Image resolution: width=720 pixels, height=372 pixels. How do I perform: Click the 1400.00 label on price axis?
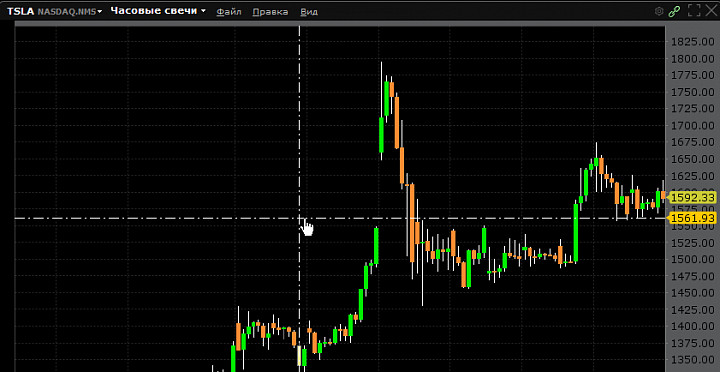click(x=692, y=326)
